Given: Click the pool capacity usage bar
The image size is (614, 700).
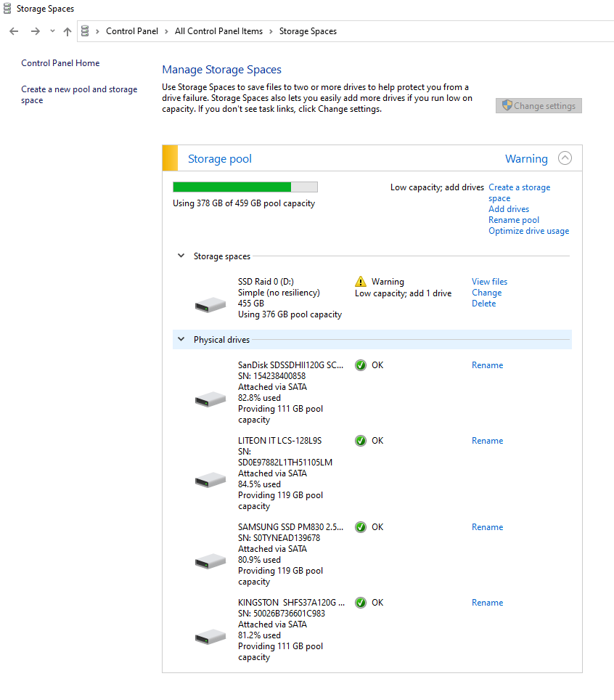Looking at the screenshot, I should pyautogui.click(x=245, y=187).
